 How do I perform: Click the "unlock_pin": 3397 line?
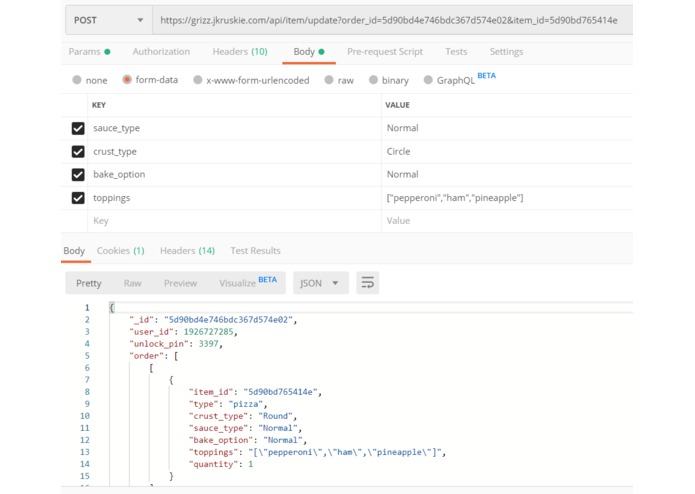[176, 344]
